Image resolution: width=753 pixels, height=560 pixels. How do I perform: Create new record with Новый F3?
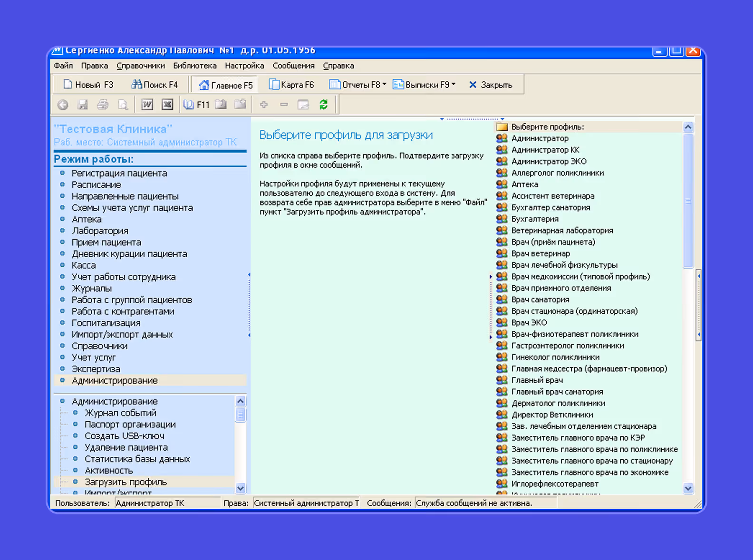click(x=88, y=85)
